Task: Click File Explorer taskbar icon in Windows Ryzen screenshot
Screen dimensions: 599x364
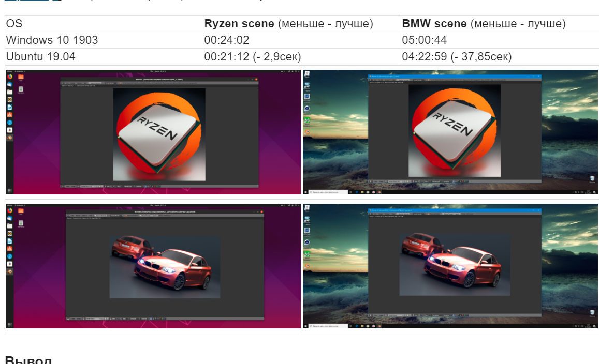Action: [362, 192]
